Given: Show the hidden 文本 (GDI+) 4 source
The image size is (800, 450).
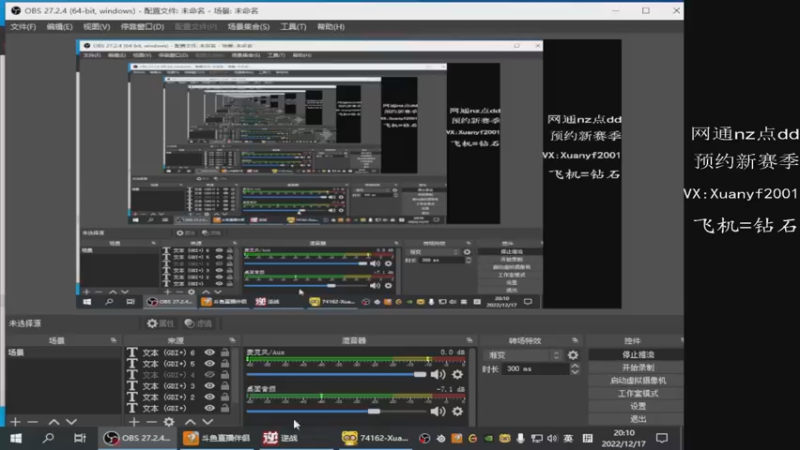Looking at the screenshot, I should (210, 375).
